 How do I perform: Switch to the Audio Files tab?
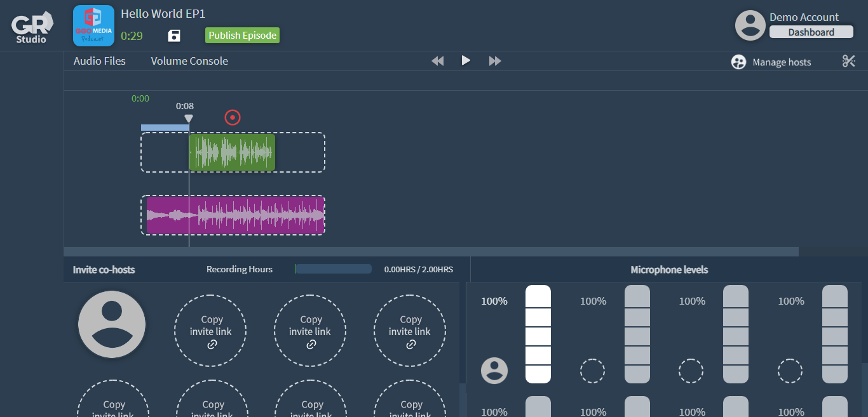(x=100, y=60)
